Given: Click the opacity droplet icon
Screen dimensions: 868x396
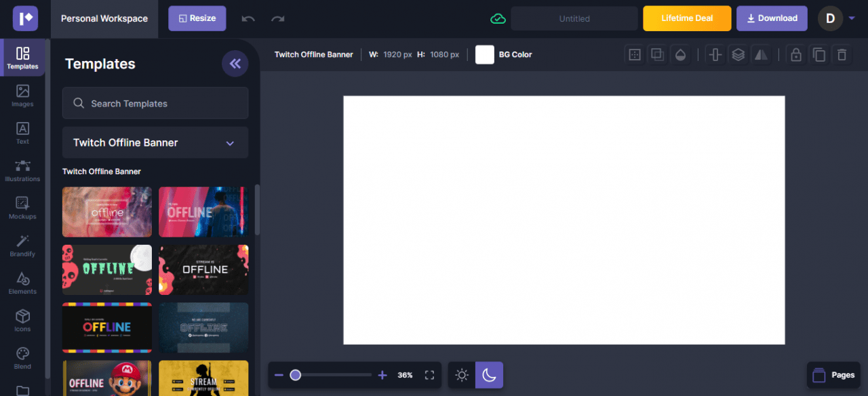Looking at the screenshot, I should [x=679, y=55].
